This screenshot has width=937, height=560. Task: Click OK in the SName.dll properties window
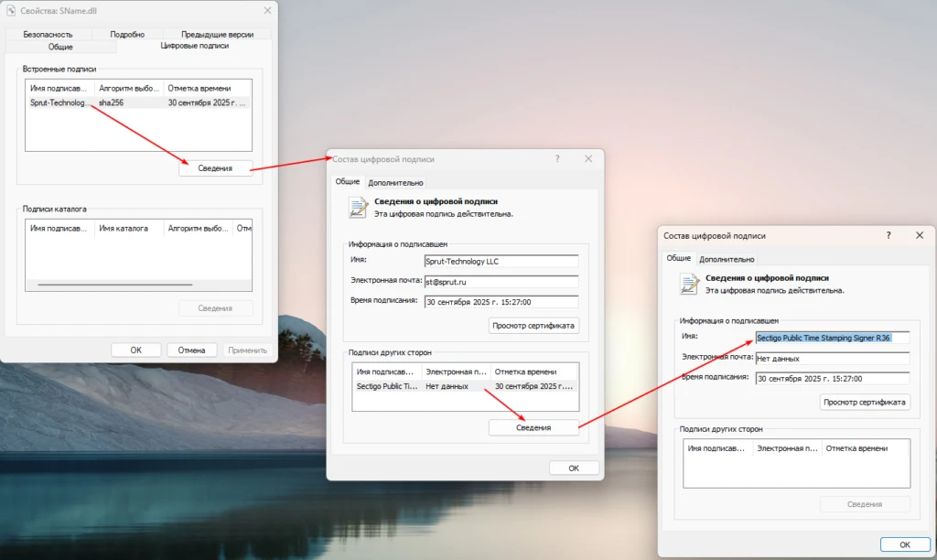tap(135, 350)
